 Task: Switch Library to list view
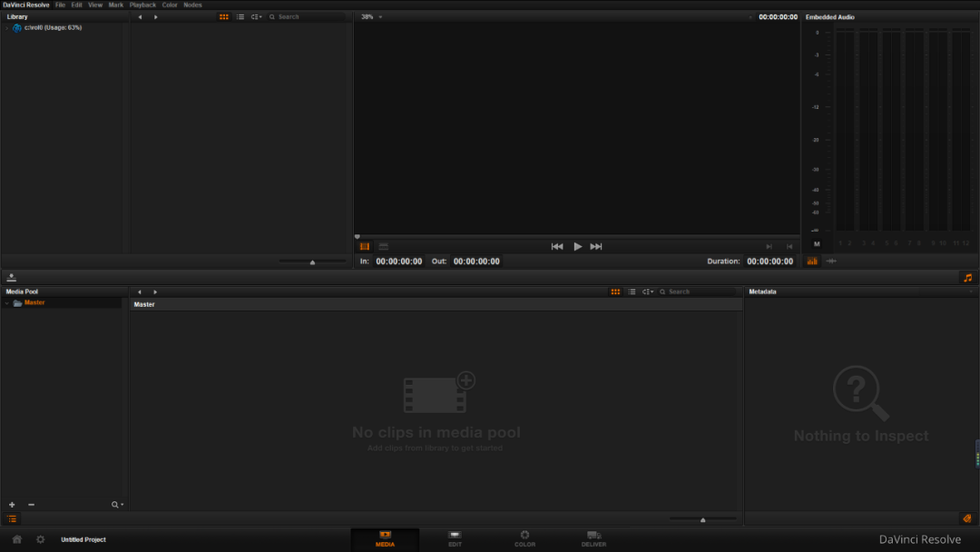pos(240,17)
